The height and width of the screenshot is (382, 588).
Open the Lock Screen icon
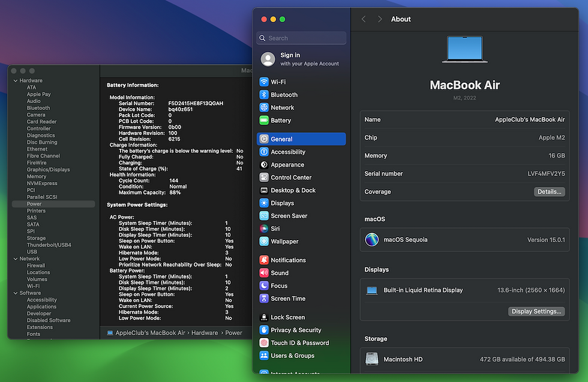pos(264,317)
